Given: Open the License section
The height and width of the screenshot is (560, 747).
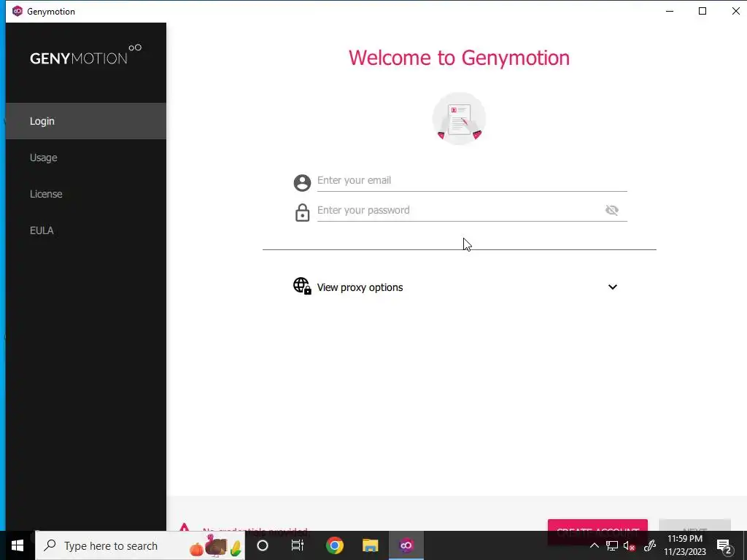Looking at the screenshot, I should click(86, 194).
